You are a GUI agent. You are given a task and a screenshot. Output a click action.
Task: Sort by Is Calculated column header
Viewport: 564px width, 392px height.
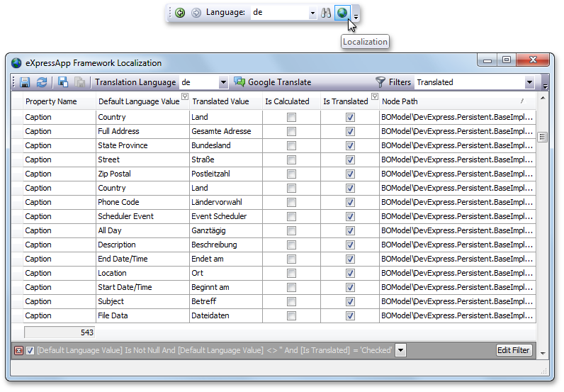pos(291,101)
